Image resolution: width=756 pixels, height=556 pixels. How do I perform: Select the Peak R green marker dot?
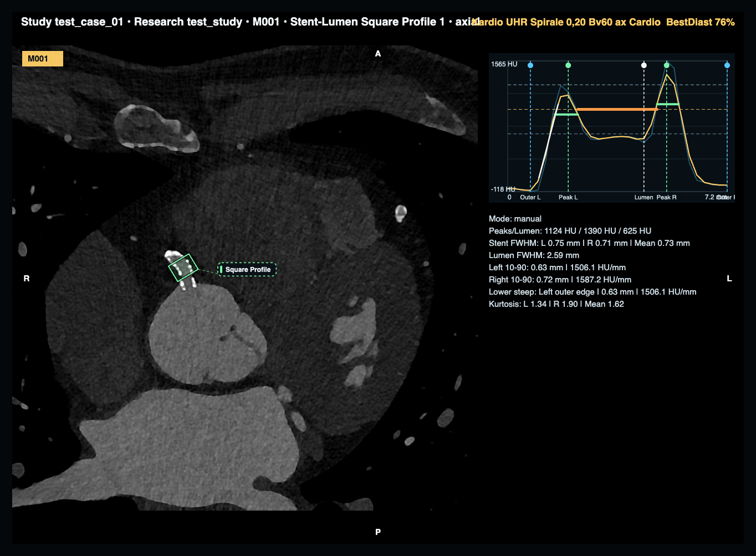tap(667, 65)
